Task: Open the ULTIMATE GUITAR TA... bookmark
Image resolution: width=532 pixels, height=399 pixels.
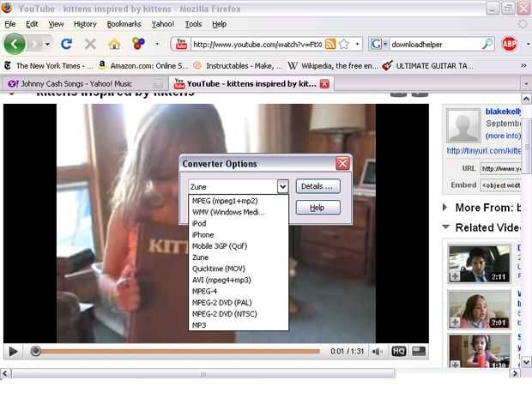Action: click(427, 66)
